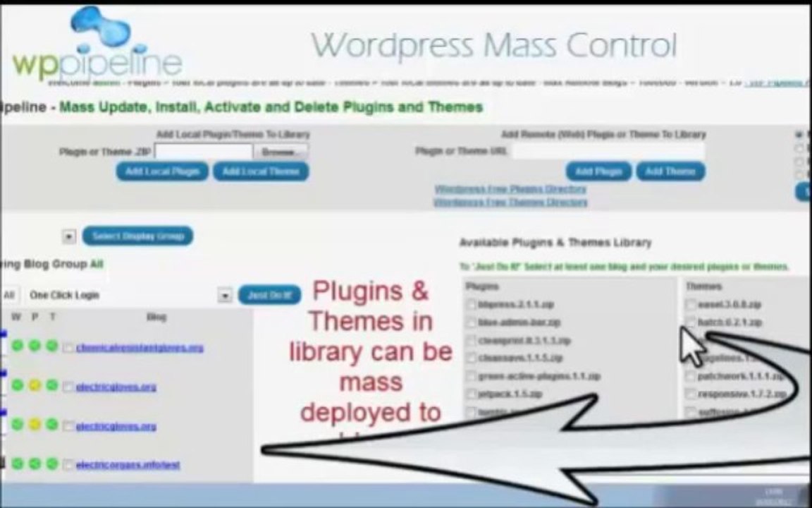The height and width of the screenshot is (508, 812).
Task: Check the chemicalresistantgloves.org blog checkbox
Action: pos(68,348)
